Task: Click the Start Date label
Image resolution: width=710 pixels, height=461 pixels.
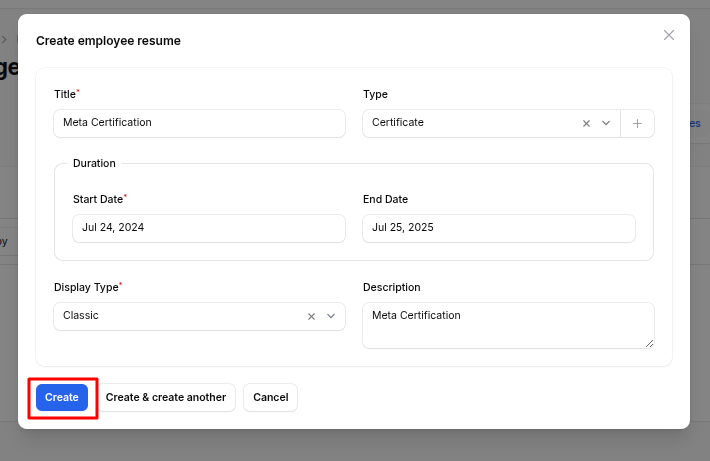Action: (x=98, y=199)
